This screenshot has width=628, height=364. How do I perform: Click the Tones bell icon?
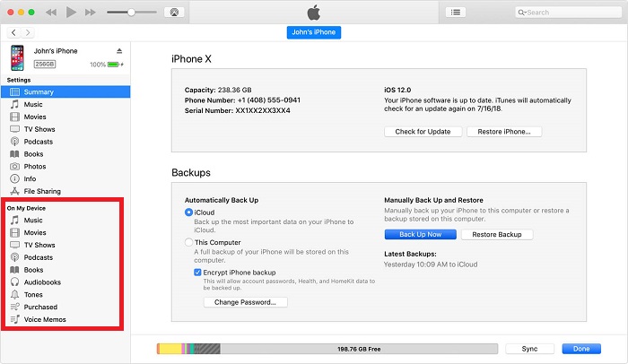[x=14, y=294]
